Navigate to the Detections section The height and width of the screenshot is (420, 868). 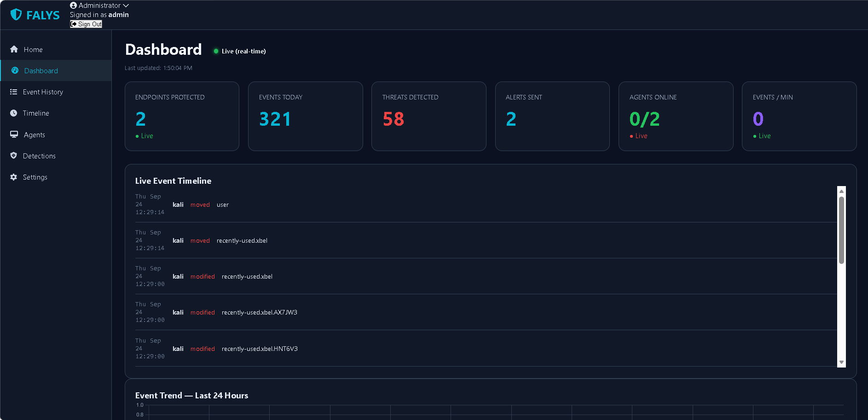tap(56, 156)
